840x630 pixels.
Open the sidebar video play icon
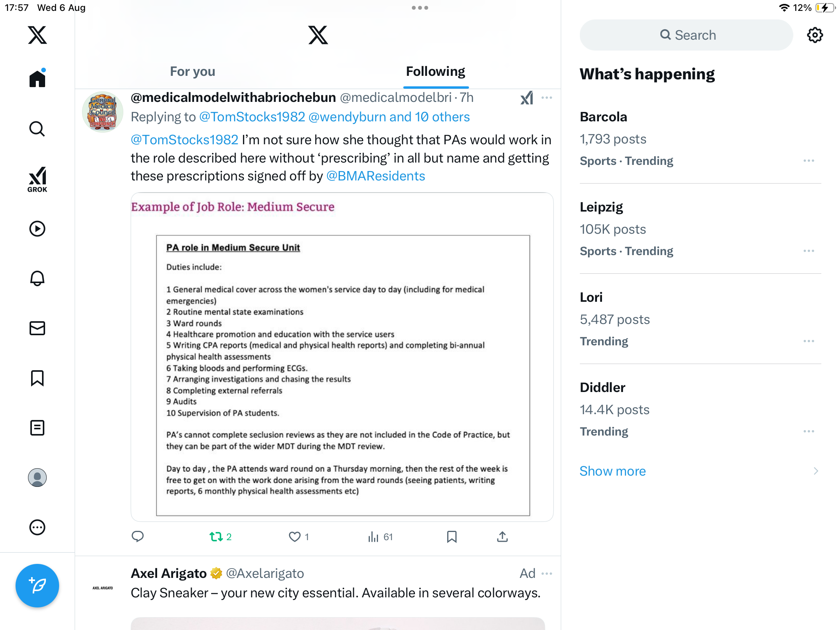[37, 229]
